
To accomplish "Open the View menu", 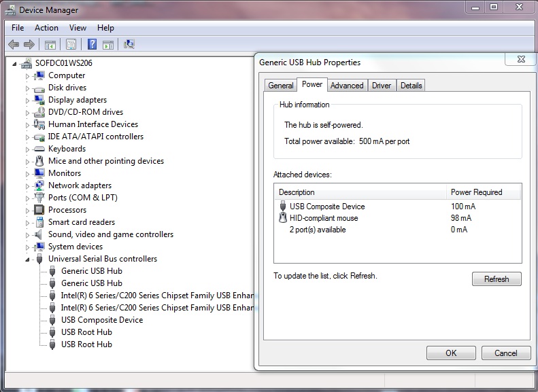I will tap(78, 28).
